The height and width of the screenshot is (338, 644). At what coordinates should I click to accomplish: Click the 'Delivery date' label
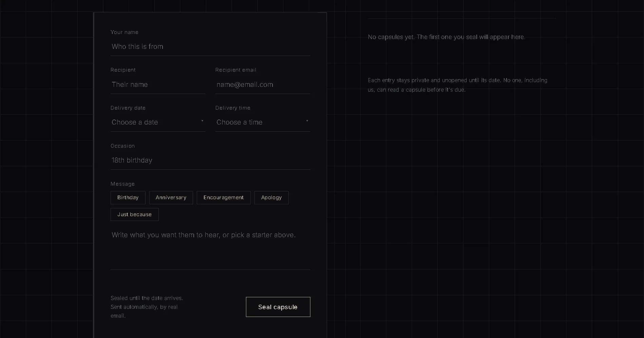[128, 108]
